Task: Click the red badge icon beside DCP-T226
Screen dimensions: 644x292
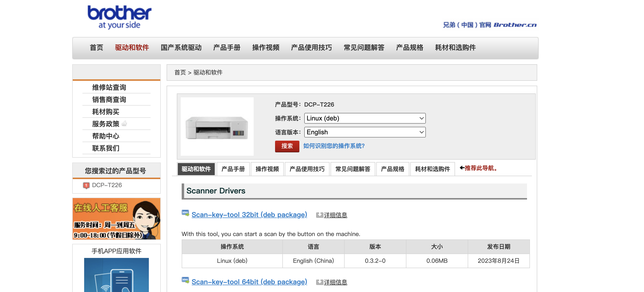Action: click(x=86, y=185)
